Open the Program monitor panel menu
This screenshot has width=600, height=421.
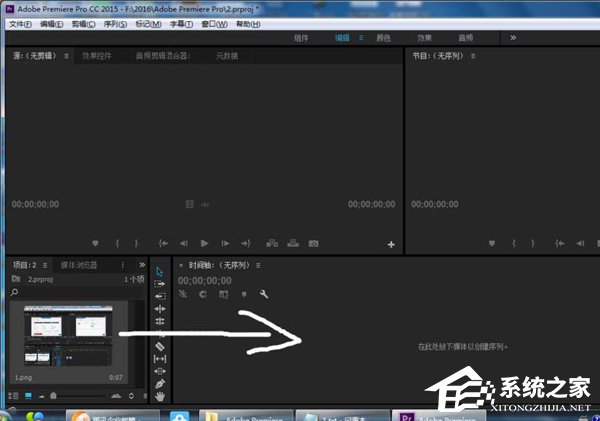(473, 56)
